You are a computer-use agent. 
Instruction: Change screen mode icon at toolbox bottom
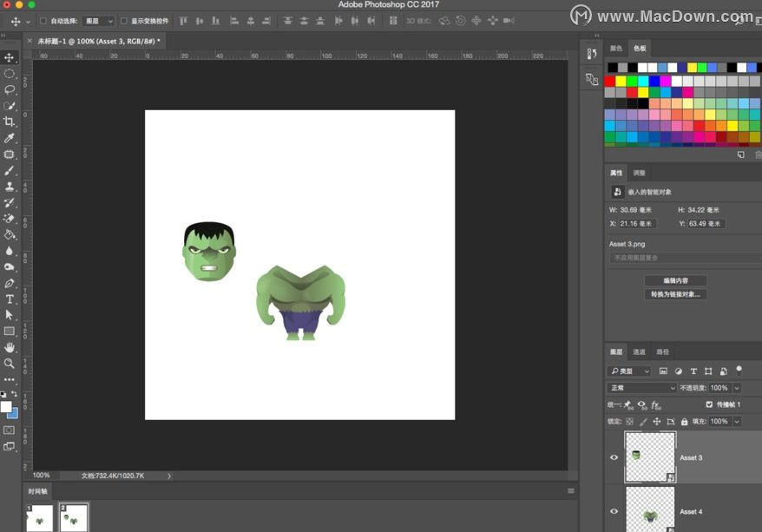click(10, 446)
